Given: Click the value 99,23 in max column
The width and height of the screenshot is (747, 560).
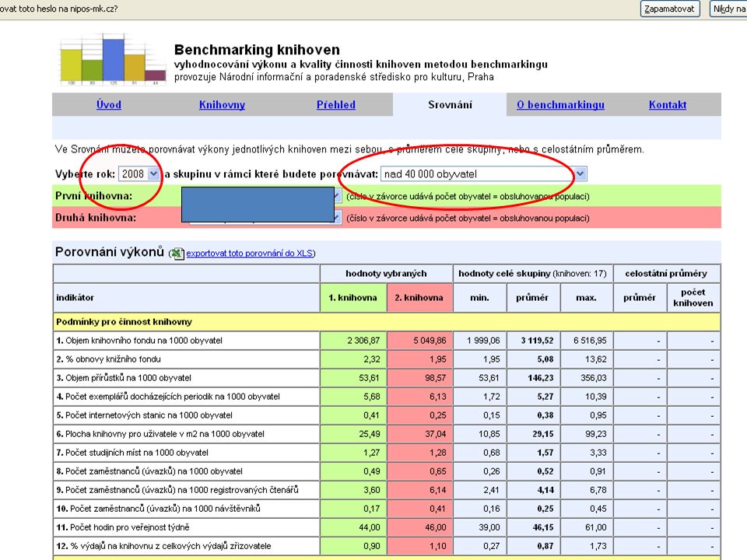Looking at the screenshot, I should click(596, 434).
